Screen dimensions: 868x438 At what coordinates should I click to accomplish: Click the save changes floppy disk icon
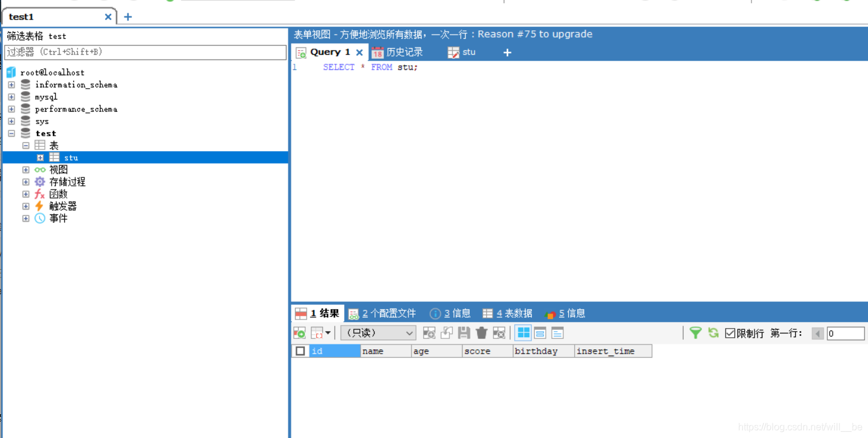click(464, 333)
